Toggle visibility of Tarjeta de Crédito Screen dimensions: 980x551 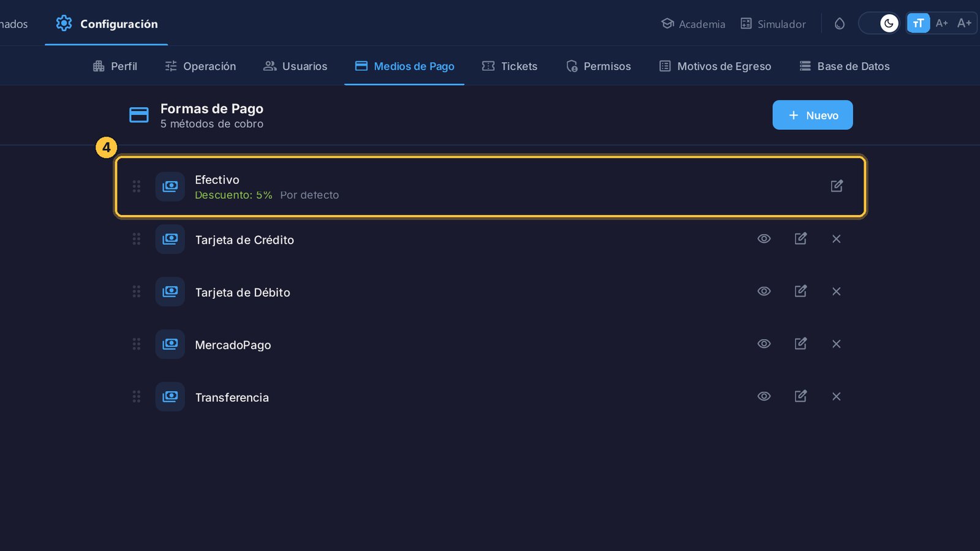764,239
